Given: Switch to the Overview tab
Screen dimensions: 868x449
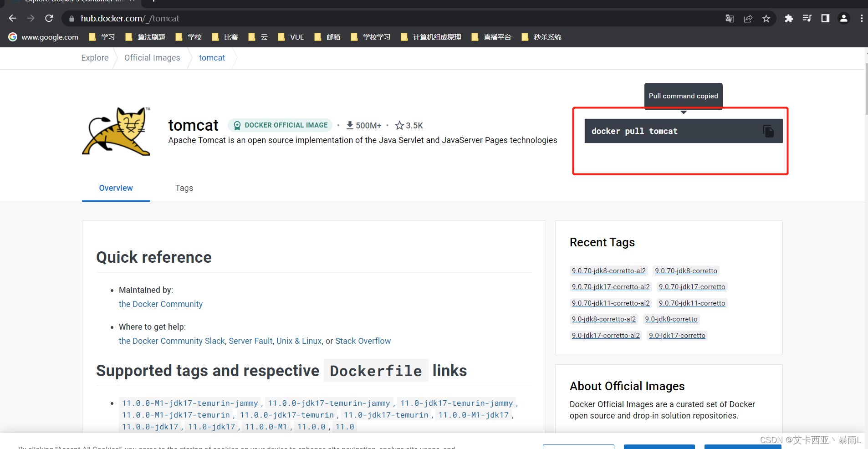Looking at the screenshot, I should point(116,188).
